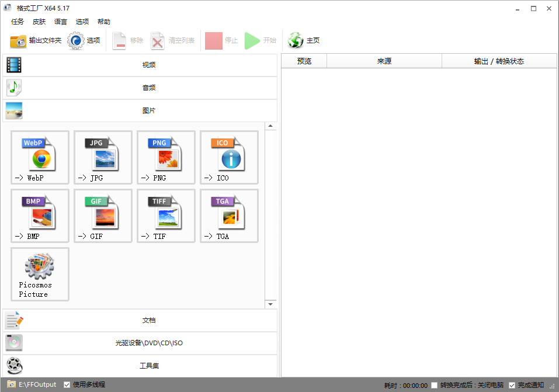This screenshot has width=559, height=392.
Task: Launch Picosmos Picture tool
Action: tap(40, 274)
